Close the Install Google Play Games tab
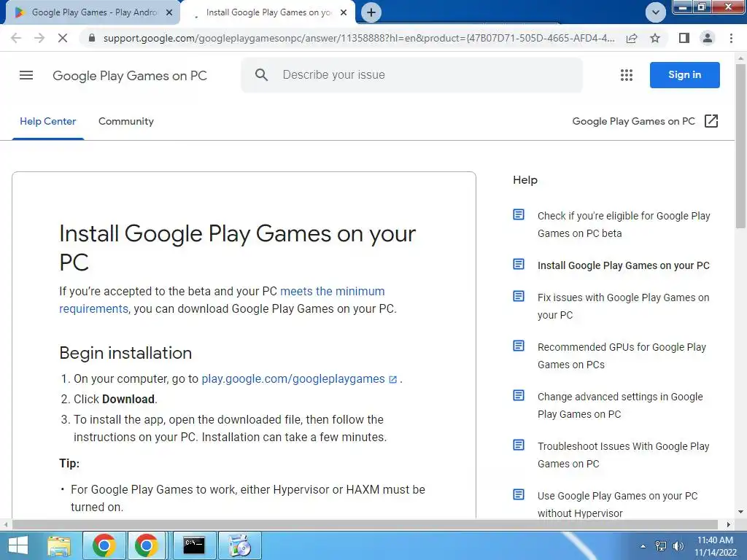Screen dimensions: 747x560 [344, 12]
